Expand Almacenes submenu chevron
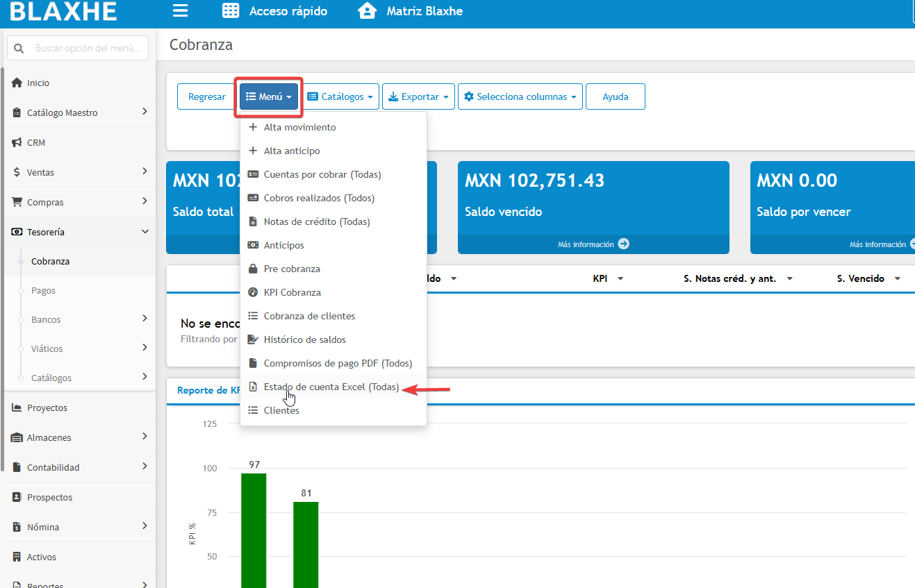Viewport: 915px width, 588px height. [145, 437]
